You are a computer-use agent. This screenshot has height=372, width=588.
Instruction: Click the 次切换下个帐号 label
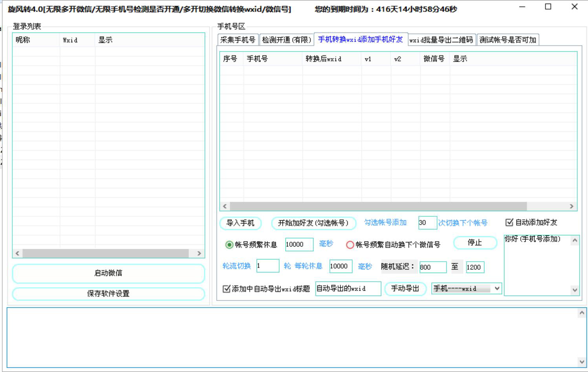tap(463, 223)
